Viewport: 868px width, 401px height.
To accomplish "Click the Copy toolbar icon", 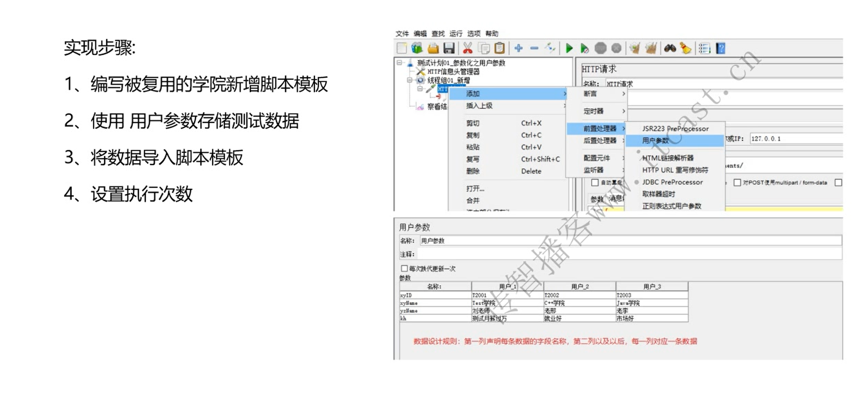I will pos(484,48).
